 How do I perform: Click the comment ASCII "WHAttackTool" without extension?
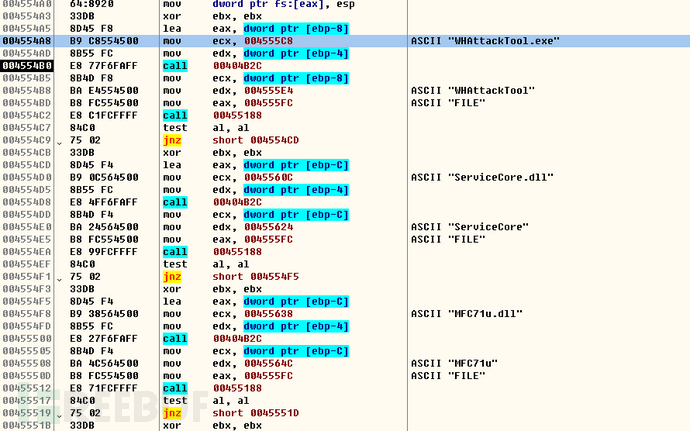pyautogui.click(x=473, y=90)
